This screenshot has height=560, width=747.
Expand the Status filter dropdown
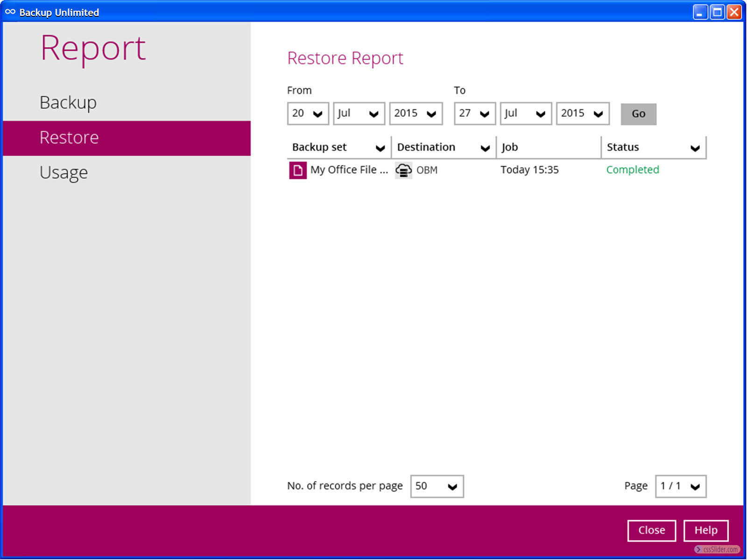695,148
